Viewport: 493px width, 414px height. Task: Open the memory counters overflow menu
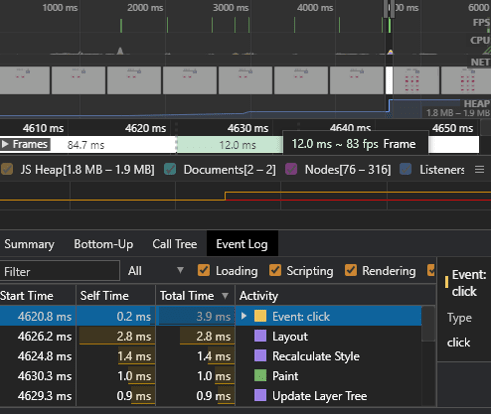coord(479,170)
